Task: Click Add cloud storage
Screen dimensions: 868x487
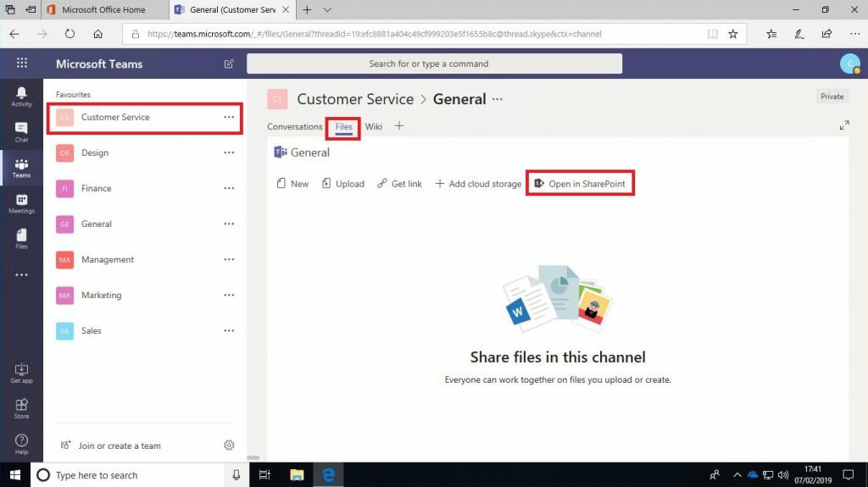Action: pos(478,183)
